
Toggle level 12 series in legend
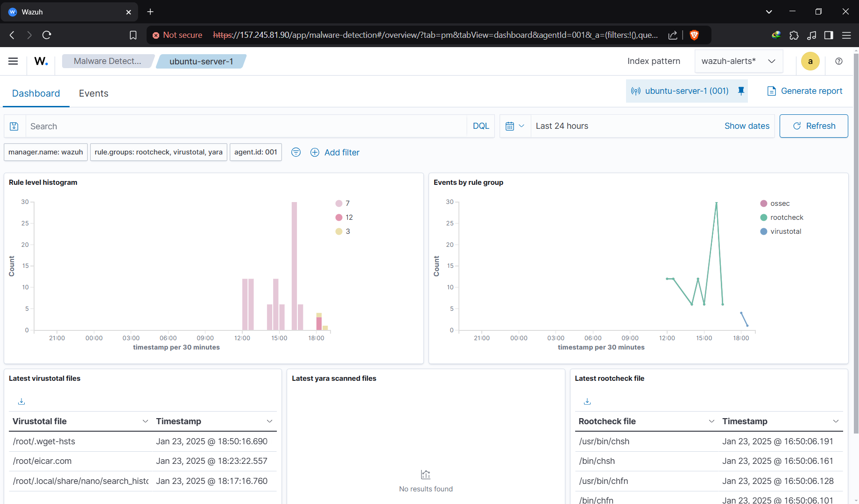tap(344, 217)
